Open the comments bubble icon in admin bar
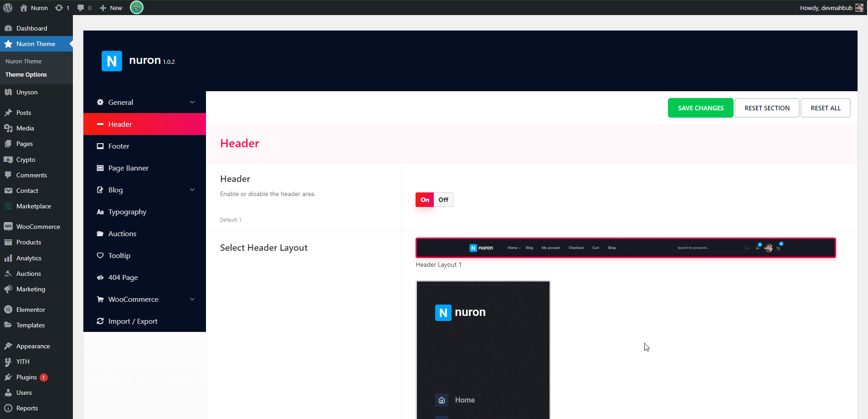The width and height of the screenshot is (868, 419). [81, 8]
